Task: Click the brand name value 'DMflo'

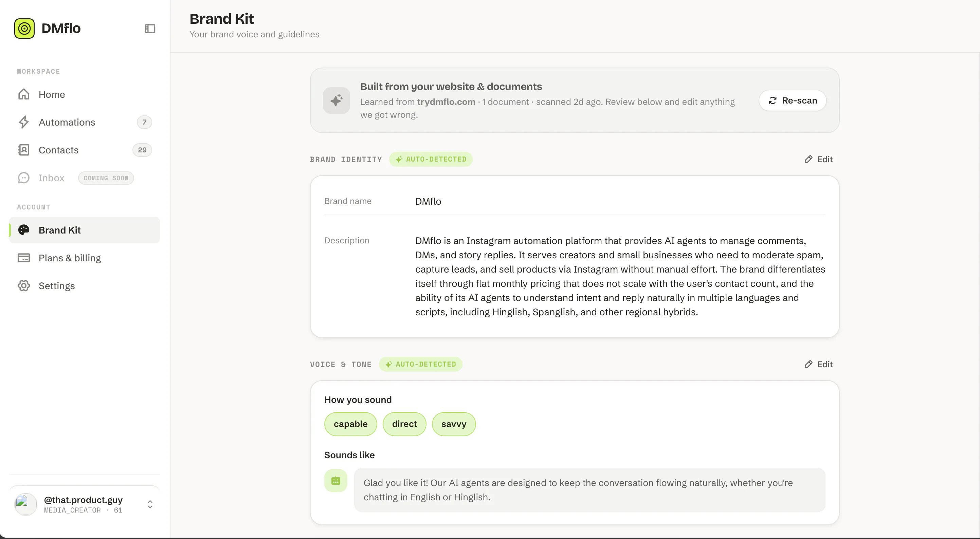Action: (x=428, y=201)
